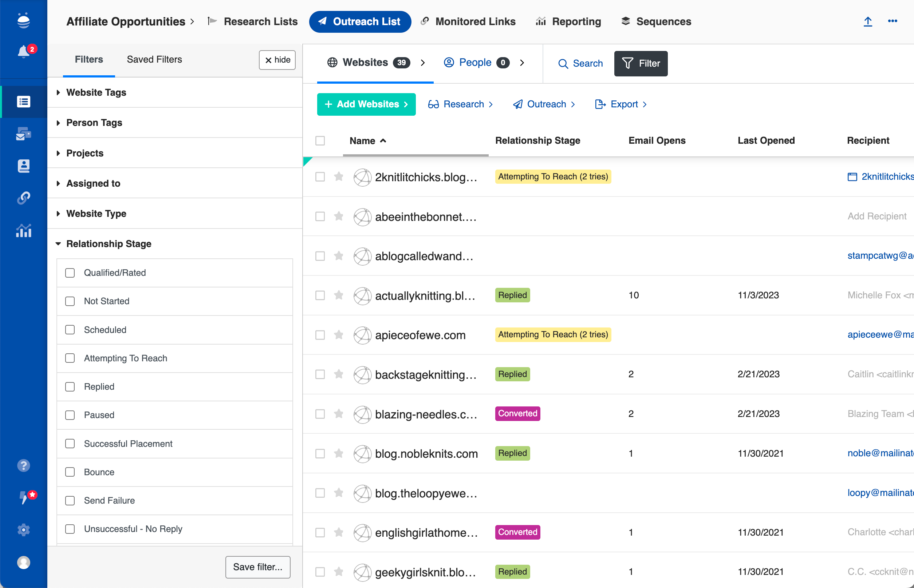Screen dimensions: 914x588
Task: Open the notifications bell icon
Action: (23, 52)
